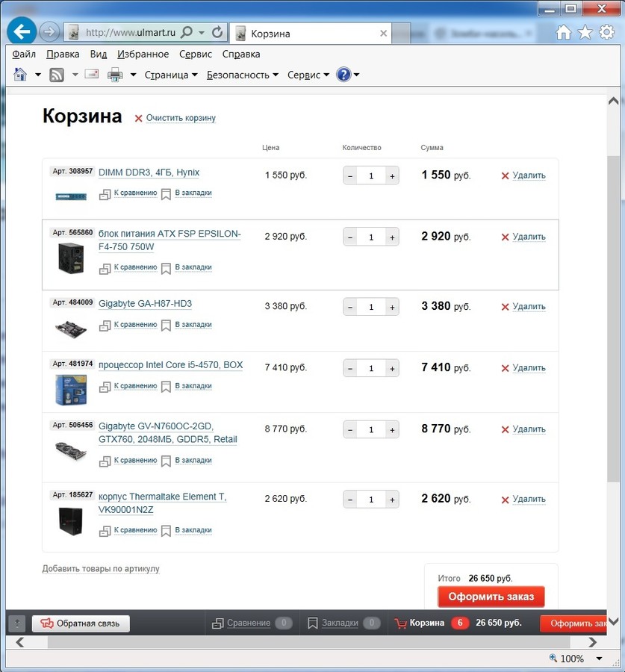Viewport: 625px width, 672px height.
Task: Go back with the browser back arrow
Action: tap(22, 31)
